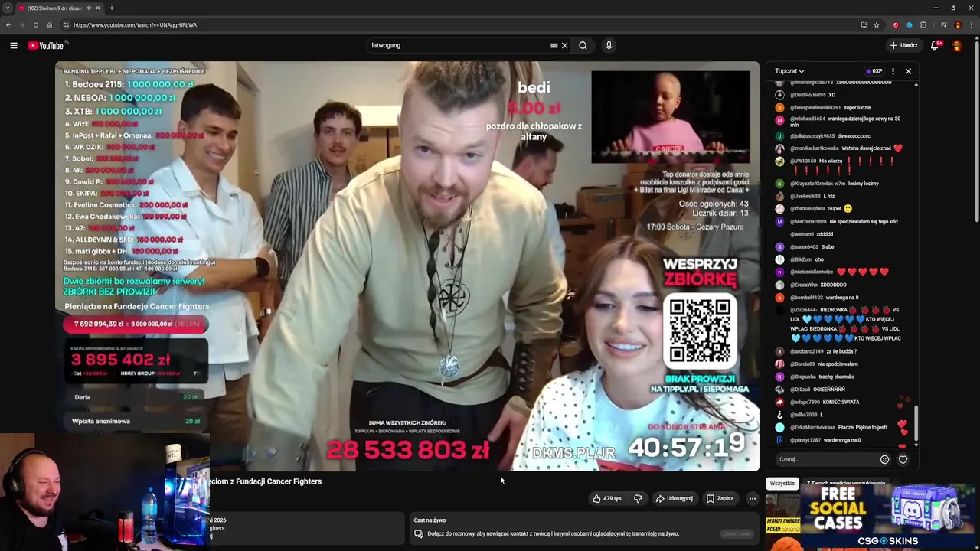Dislike the video
Image resolution: width=980 pixels, height=551 pixels.
click(638, 498)
